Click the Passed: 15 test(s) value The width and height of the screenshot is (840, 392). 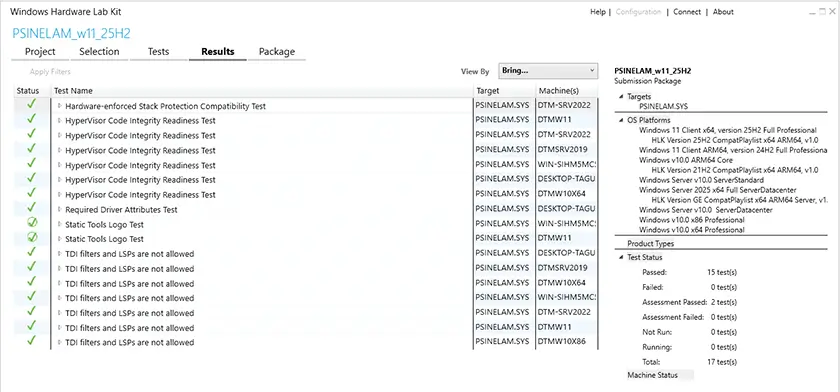[722, 272]
